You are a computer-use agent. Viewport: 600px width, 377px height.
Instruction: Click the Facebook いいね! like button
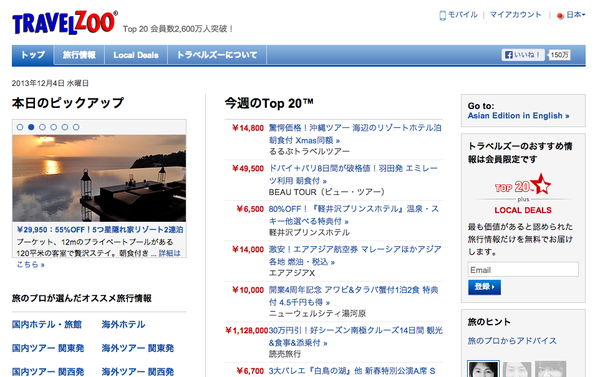point(523,55)
